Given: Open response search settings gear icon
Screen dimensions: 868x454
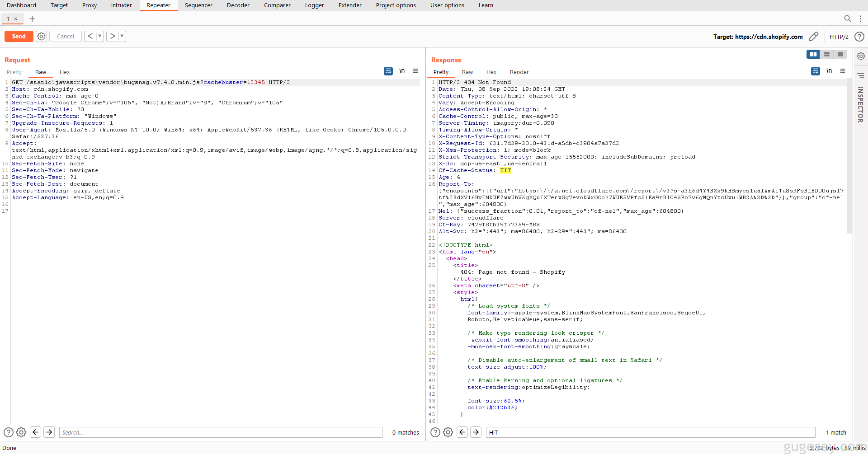Looking at the screenshot, I should (x=448, y=432).
